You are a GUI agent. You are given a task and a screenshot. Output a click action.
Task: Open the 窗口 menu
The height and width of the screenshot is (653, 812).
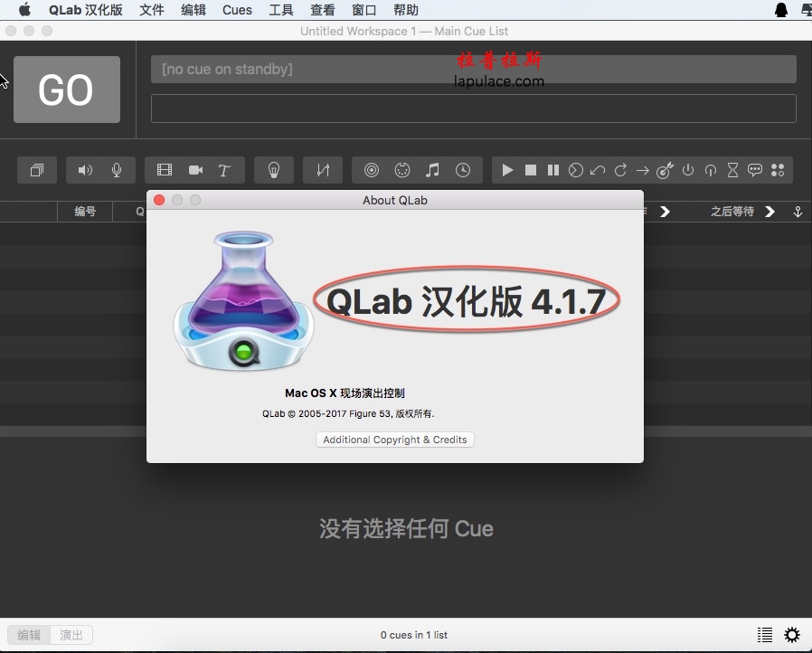pos(364,10)
